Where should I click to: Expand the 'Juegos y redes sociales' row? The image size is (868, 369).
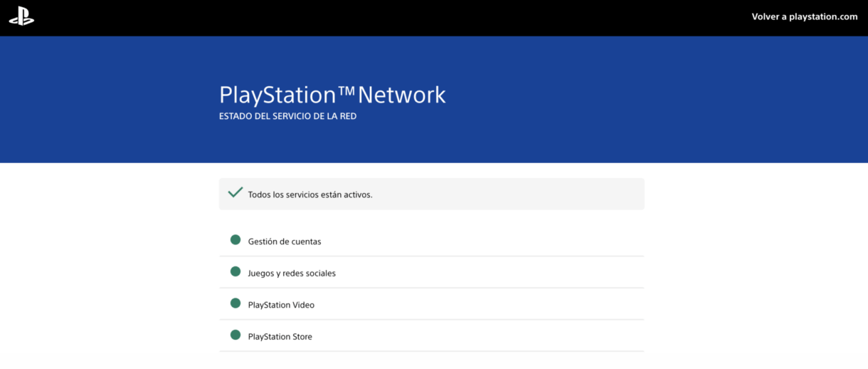[x=431, y=273]
